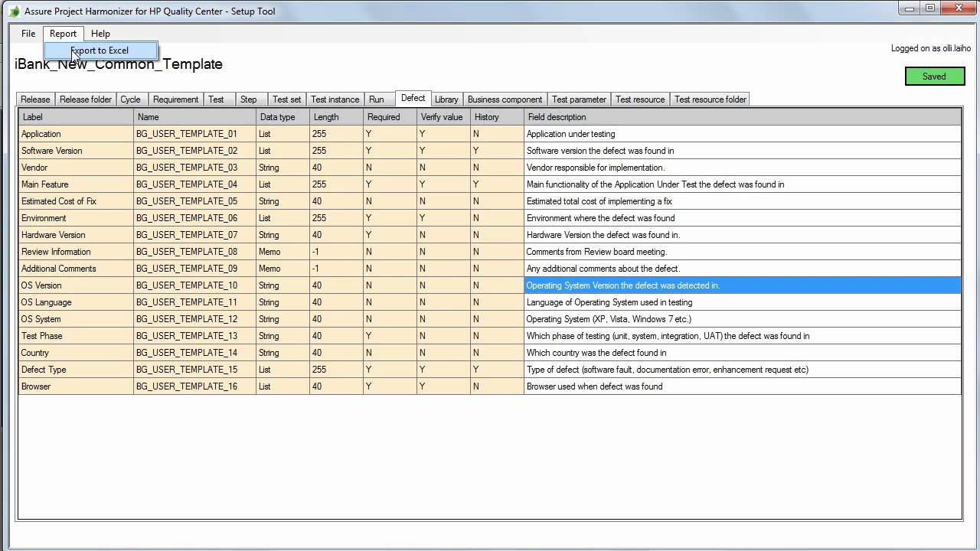
Task: Select the Estimated Cost of Fix cell
Action: [76, 201]
